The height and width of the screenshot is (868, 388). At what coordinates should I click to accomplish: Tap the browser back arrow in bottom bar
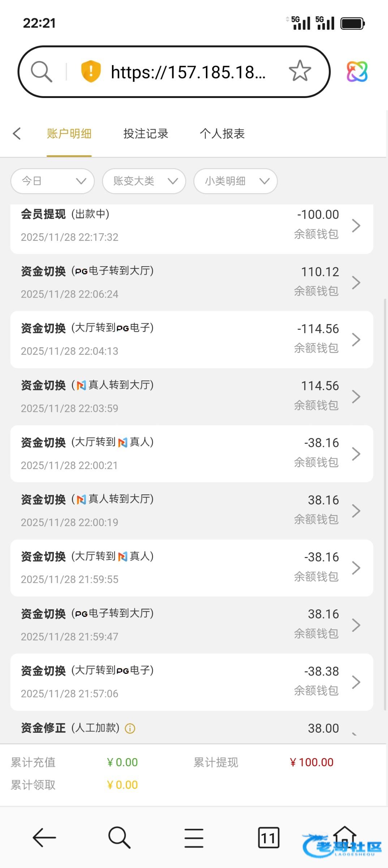click(x=44, y=837)
